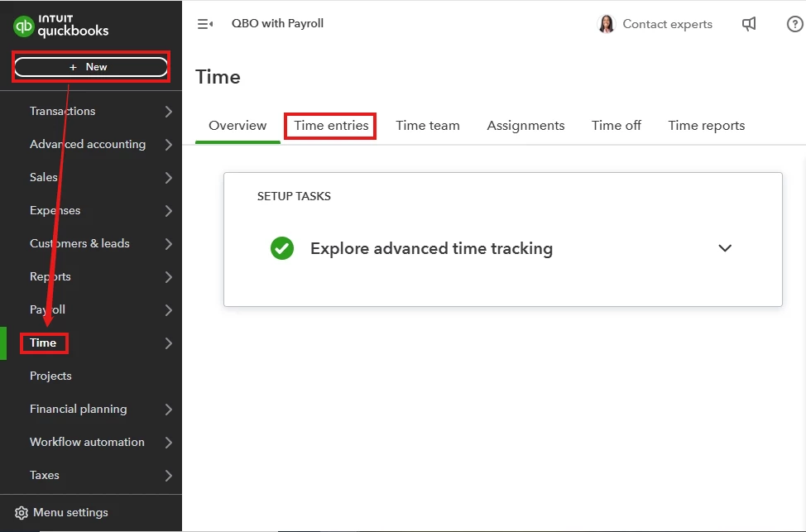Open Projects in the sidebar
Image resolution: width=806 pixels, height=532 pixels.
pyautogui.click(x=50, y=376)
